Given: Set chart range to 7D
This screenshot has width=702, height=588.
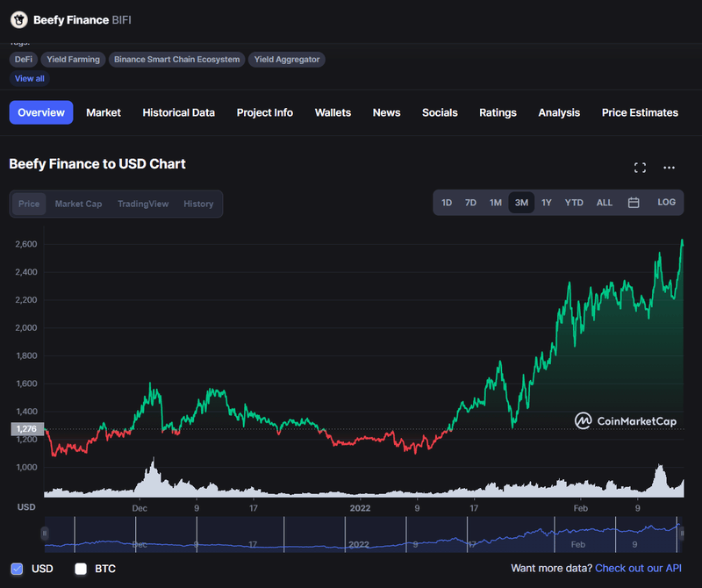Looking at the screenshot, I should coord(470,203).
